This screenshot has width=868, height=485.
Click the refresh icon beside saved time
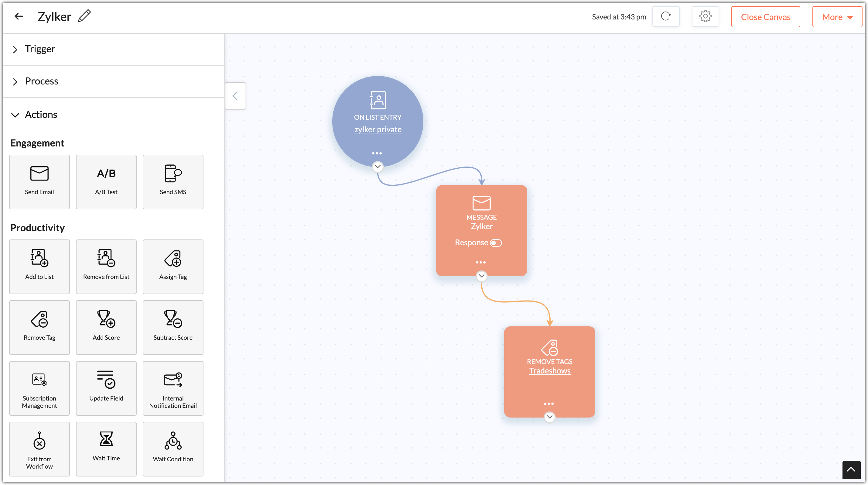[666, 16]
